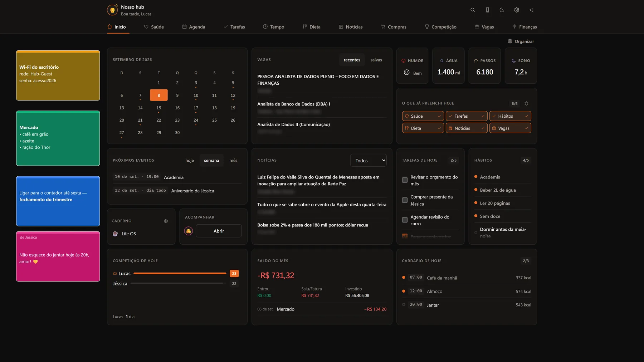Select the salvas tab in Vagas
The width and height of the screenshot is (644, 362).
pos(376,60)
